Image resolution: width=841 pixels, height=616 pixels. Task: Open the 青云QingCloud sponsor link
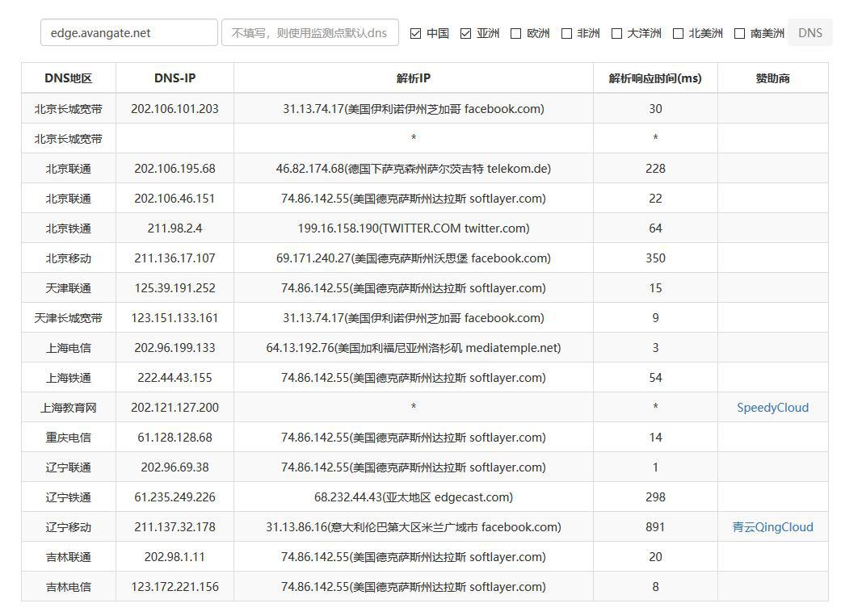click(x=772, y=526)
